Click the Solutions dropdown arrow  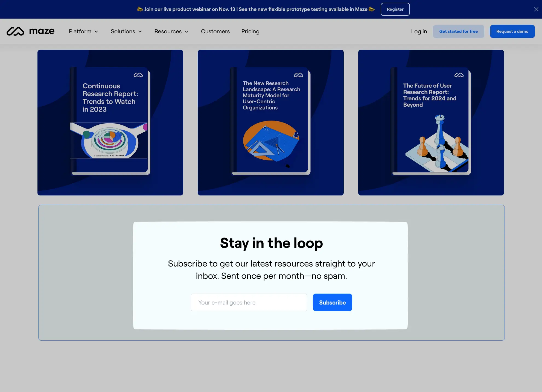click(140, 31)
